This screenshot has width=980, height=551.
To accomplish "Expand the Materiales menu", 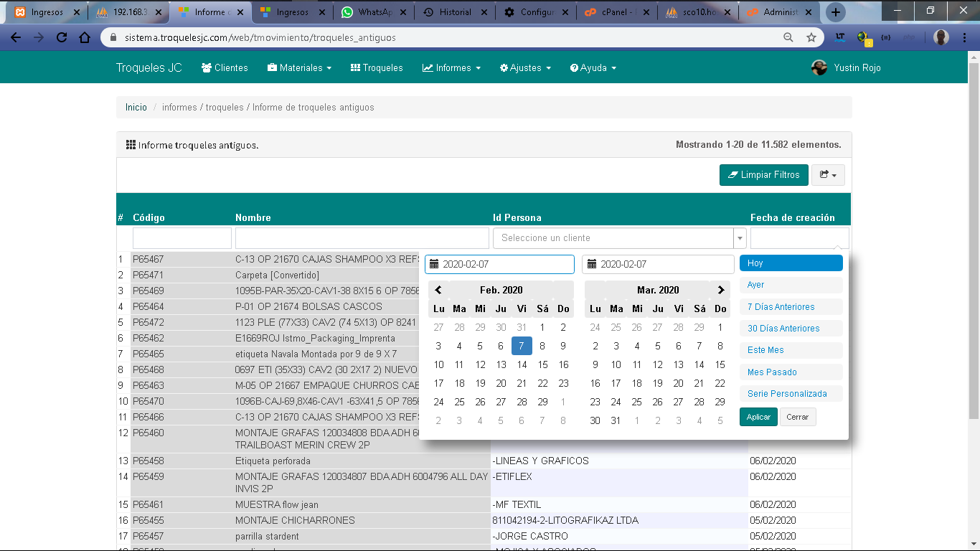I will [299, 67].
